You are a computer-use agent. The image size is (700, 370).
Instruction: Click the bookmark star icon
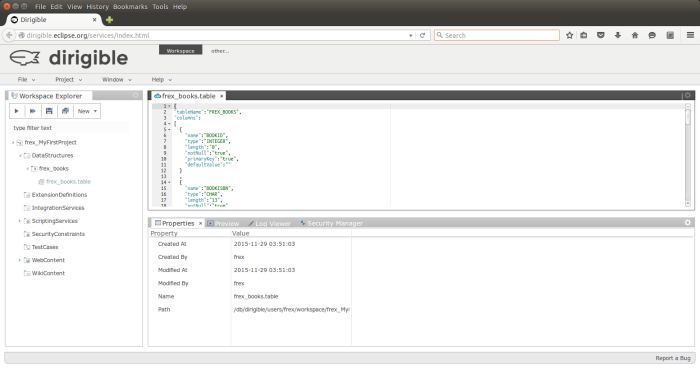(x=570, y=35)
